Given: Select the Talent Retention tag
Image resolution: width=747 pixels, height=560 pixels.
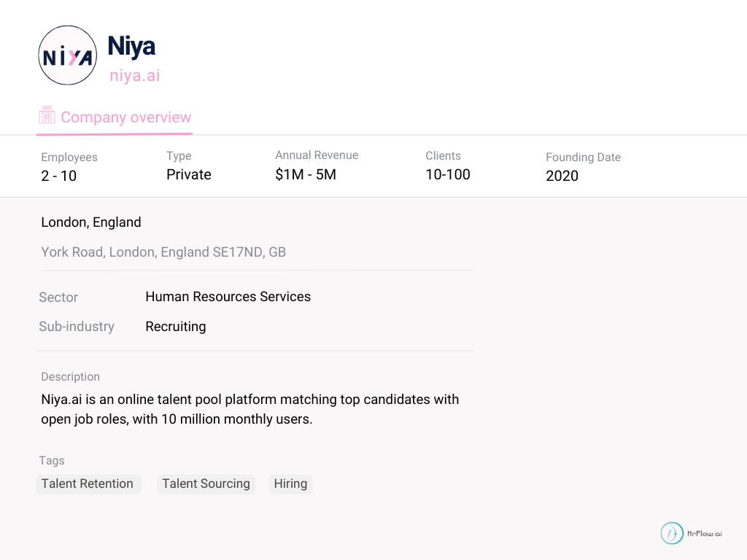Looking at the screenshot, I should point(89,483).
